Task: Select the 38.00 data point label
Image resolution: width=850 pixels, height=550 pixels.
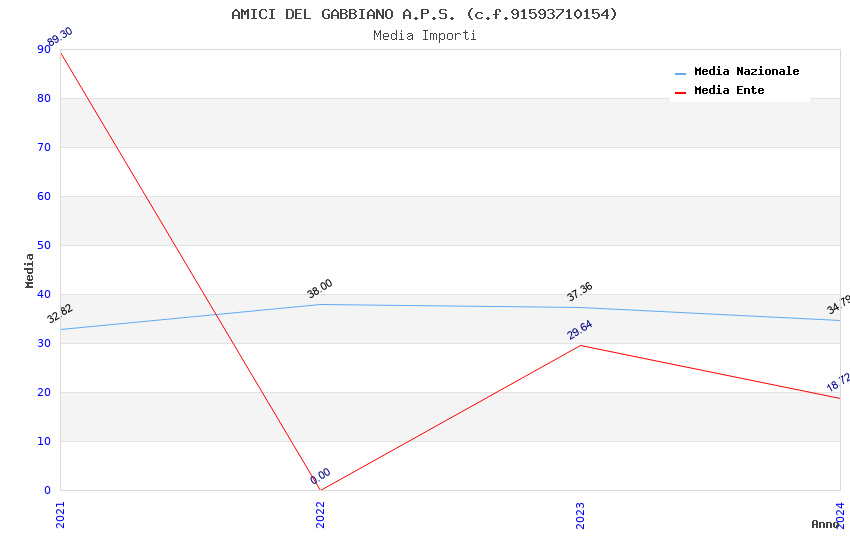Action: (320, 289)
